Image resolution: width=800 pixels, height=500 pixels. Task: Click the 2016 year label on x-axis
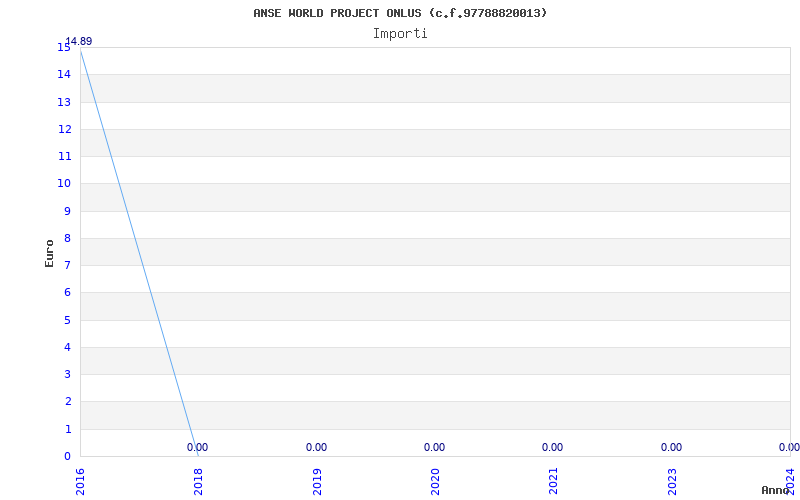pos(80,482)
